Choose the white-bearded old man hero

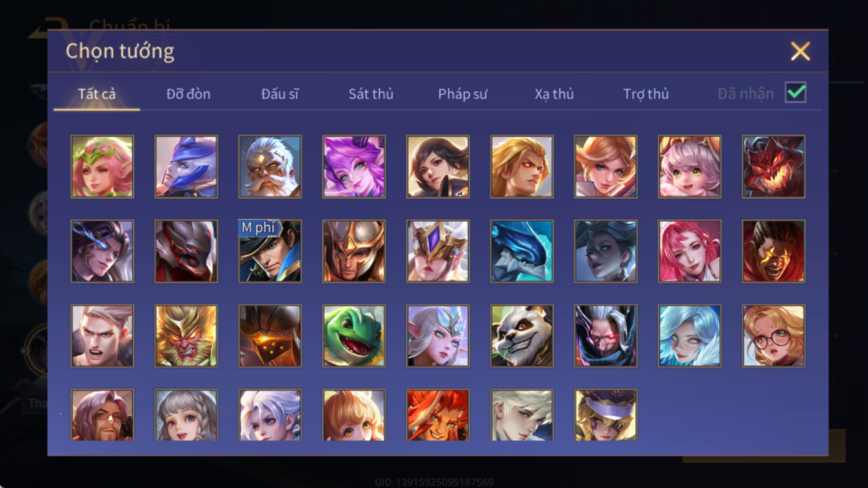pos(270,166)
